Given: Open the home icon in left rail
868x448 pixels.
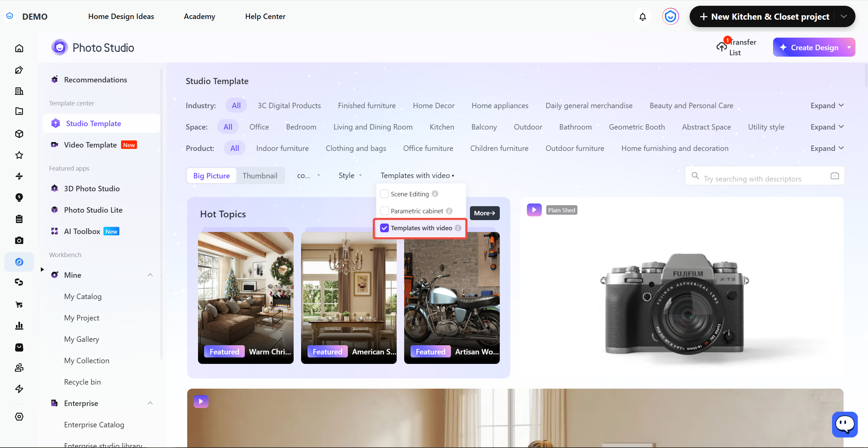Looking at the screenshot, I should [19, 48].
